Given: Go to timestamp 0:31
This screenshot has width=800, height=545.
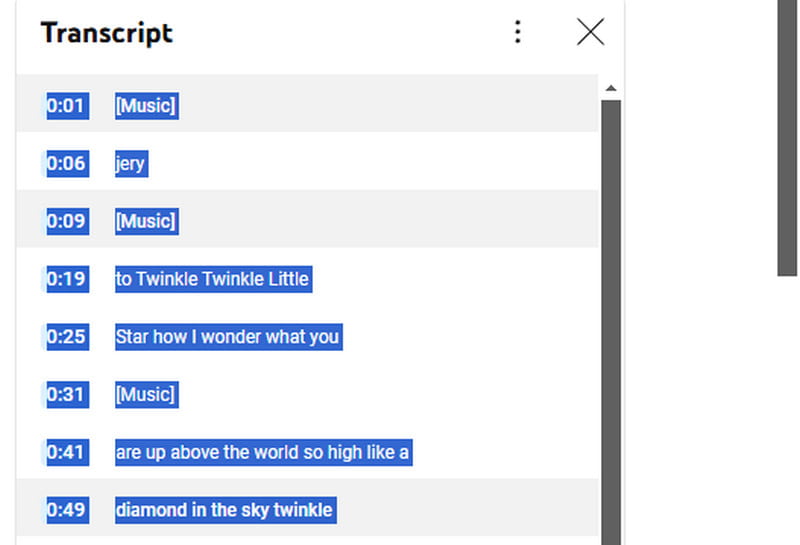Looking at the screenshot, I should coord(67,395).
